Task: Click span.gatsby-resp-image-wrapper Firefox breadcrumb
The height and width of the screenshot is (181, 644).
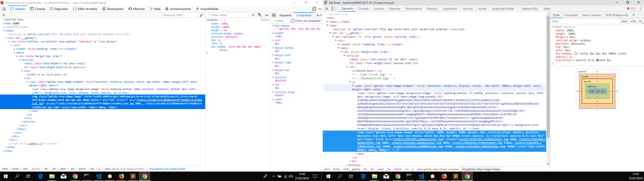Action: 125,169
